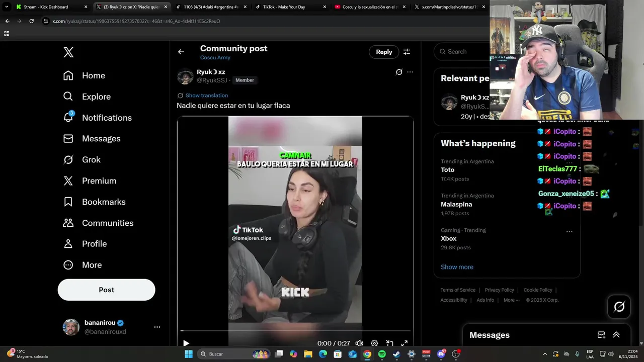
Task: Open Ads info footer link
Action: click(x=486, y=300)
